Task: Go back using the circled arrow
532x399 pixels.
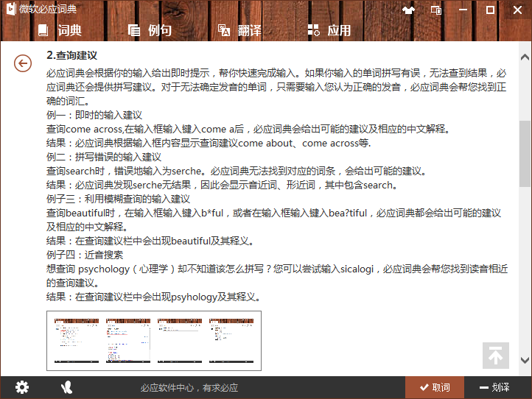Action: [23, 63]
